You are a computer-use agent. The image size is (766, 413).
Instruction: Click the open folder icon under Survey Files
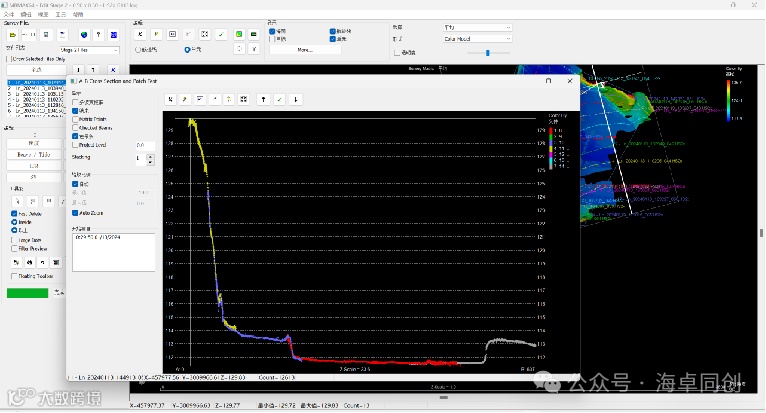click(x=11, y=34)
